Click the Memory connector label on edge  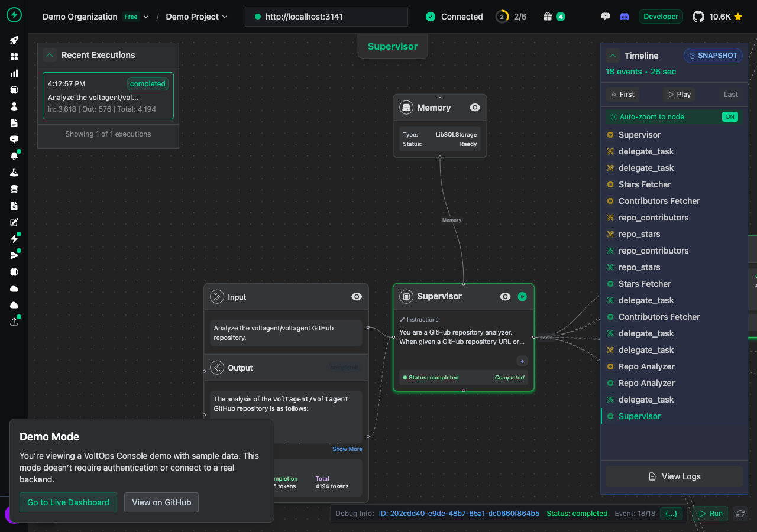point(452,220)
